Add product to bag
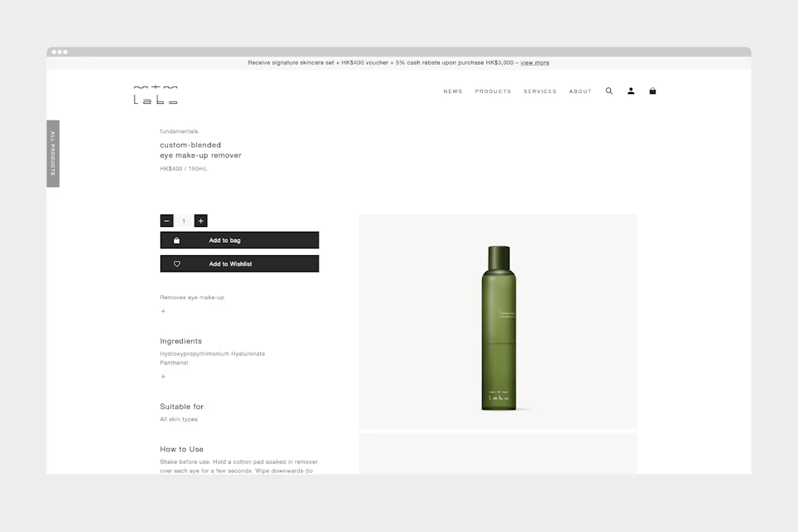The height and width of the screenshot is (532, 798). [x=239, y=240]
